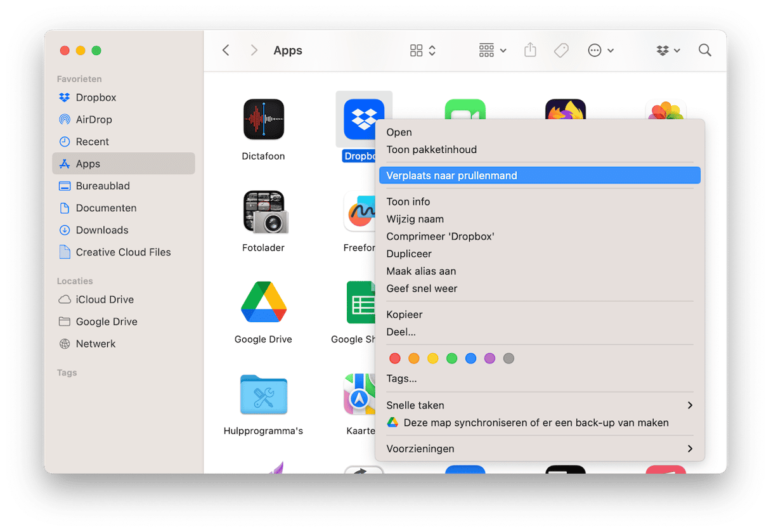771x532 pixels.
Task: Select the Kaarten app icon
Action: pyautogui.click(x=360, y=394)
